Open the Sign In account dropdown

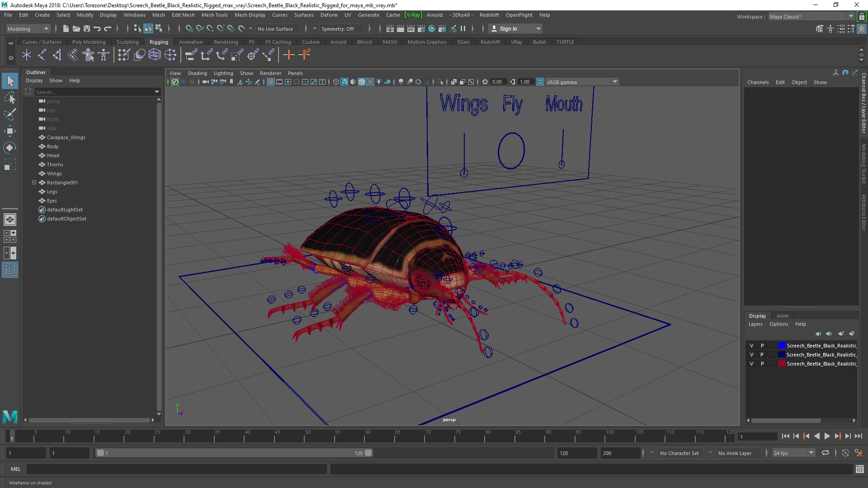point(516,28)
